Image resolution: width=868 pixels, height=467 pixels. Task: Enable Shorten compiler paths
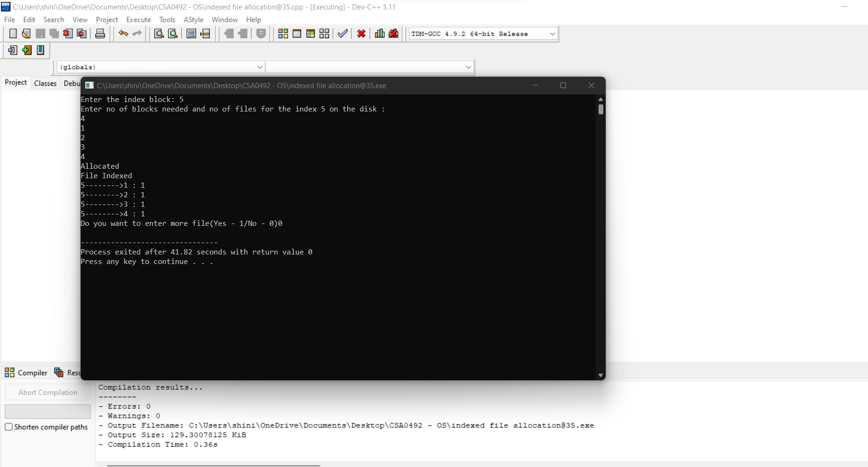[9, 427]
